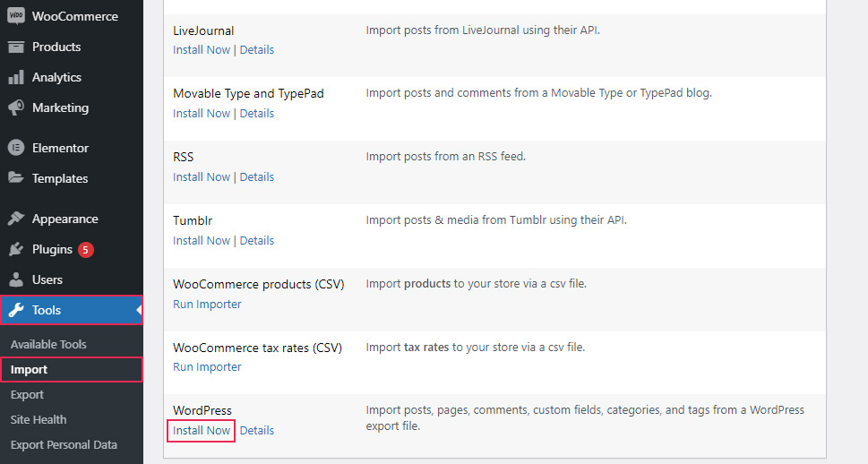
Task: Click Install Now for LiveJournal importer
Action: 202,50
